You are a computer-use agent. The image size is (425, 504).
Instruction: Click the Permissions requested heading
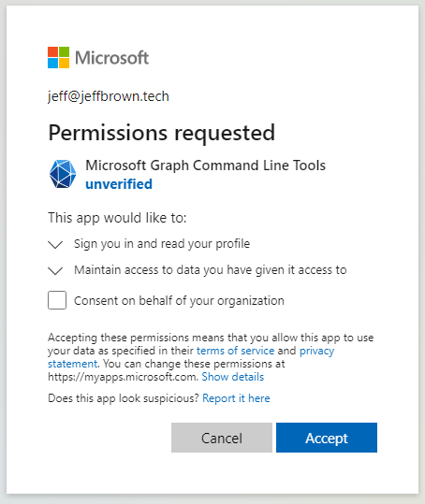point(162,133)
